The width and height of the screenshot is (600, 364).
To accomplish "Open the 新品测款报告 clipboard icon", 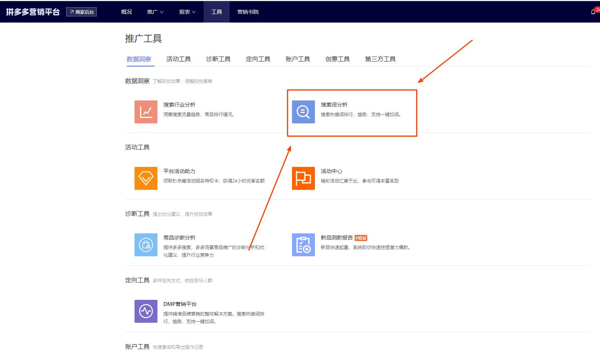I will (x=303, y=244).
